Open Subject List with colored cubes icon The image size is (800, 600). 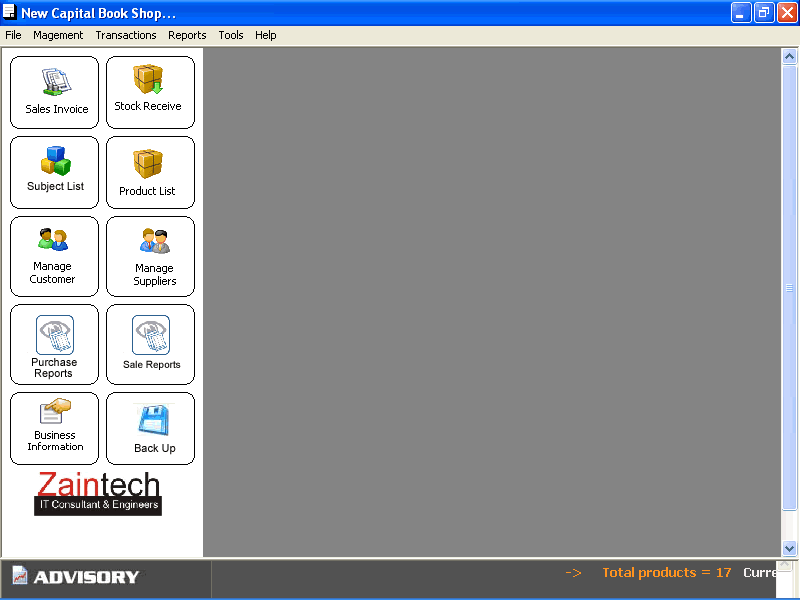tap(55, 160)
